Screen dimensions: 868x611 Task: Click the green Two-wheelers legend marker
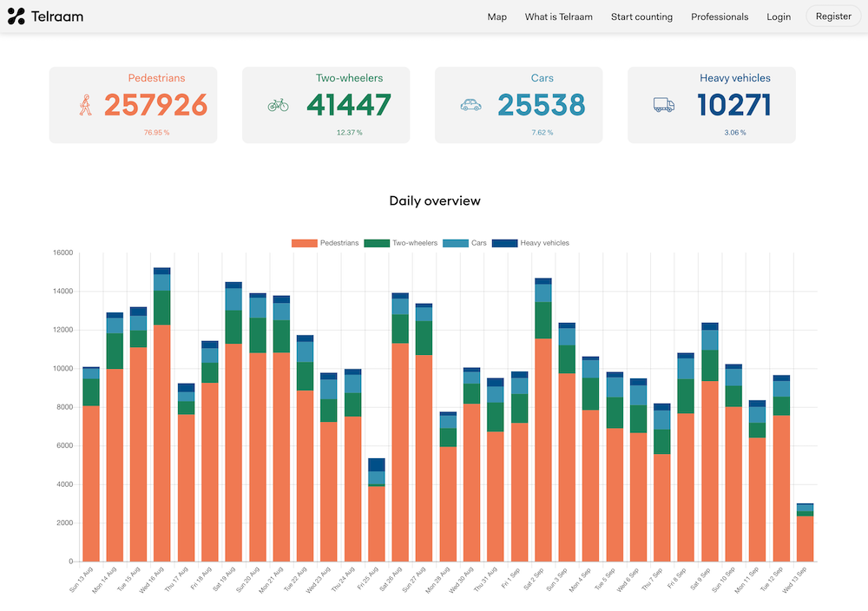(376, 243)
